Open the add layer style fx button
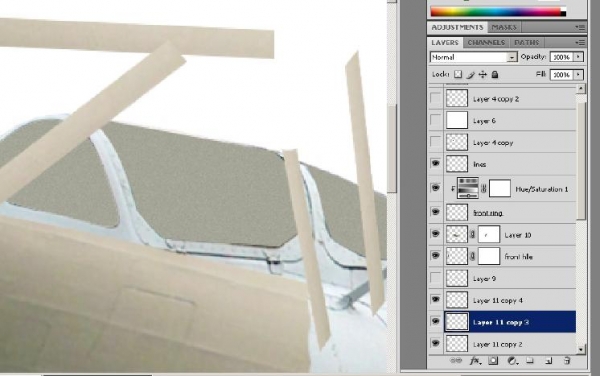Viewport: 600px width, 376px height. point(475,361)
